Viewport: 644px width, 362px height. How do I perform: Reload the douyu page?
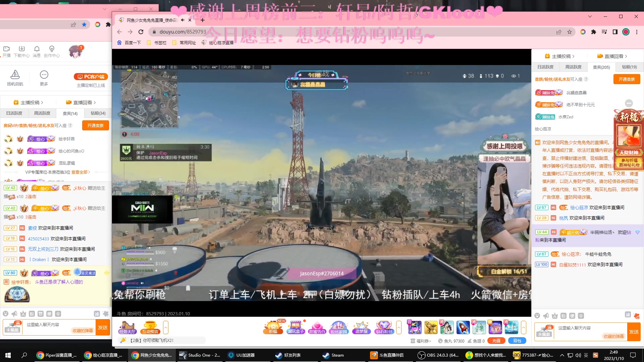(x=141, y=32)
